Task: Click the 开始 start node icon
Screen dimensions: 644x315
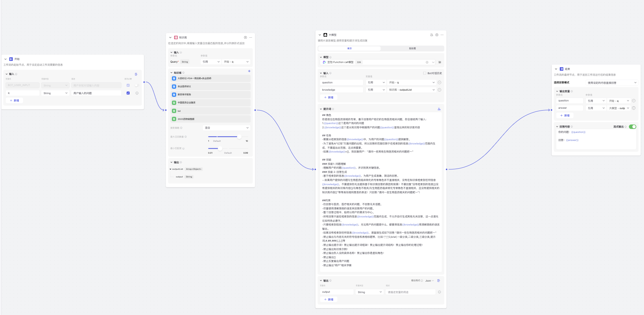Action: click(x=11, y=59)
